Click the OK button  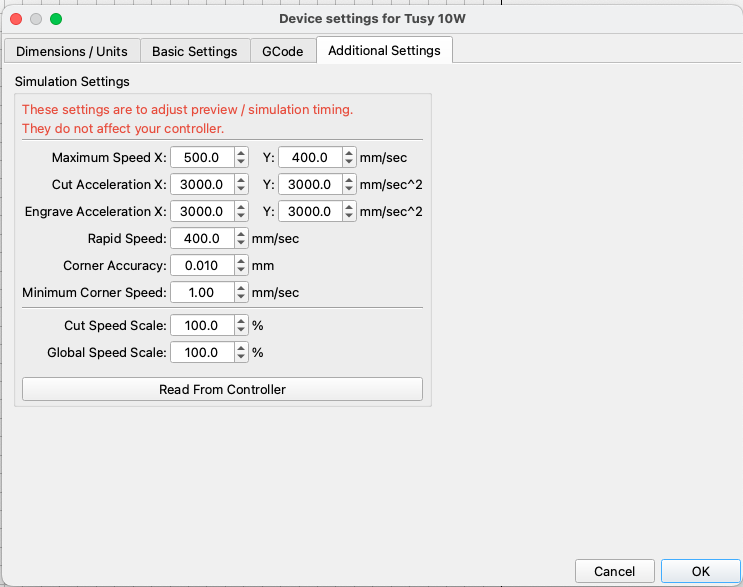point(700,571)
